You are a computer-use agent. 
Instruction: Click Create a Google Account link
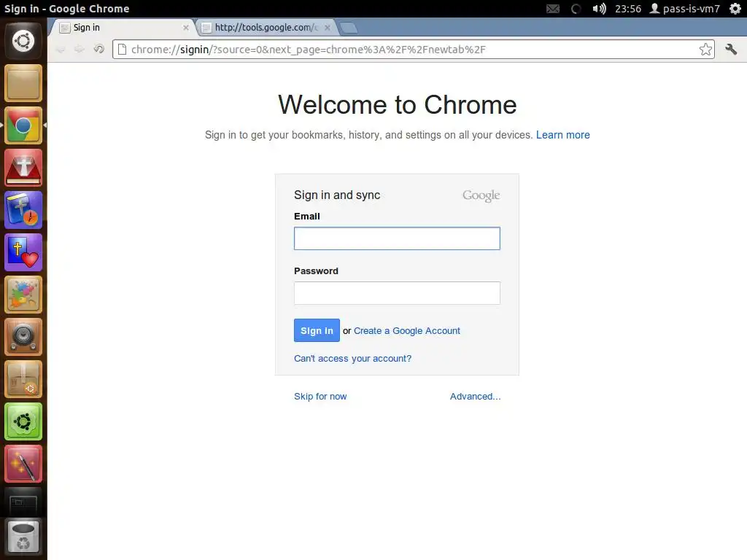407,330
